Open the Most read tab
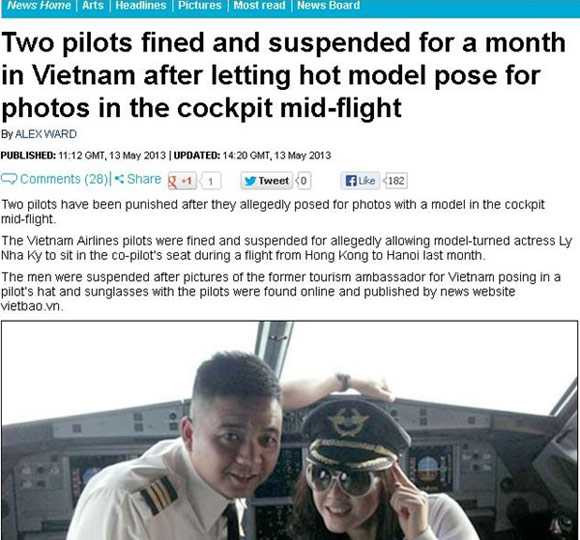The width and height of the screenshot is (580, 540). tap(259, 5)
